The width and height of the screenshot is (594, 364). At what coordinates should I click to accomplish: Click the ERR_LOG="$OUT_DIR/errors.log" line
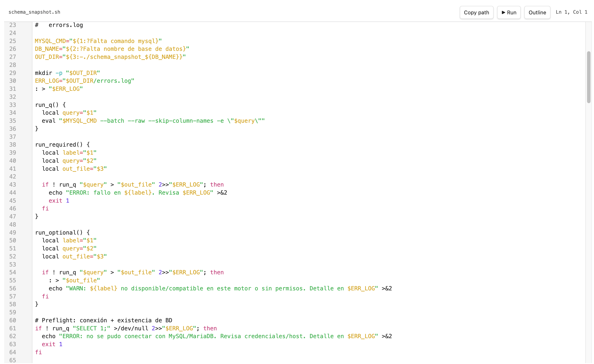pyautogui.click(x=85, y=81)
